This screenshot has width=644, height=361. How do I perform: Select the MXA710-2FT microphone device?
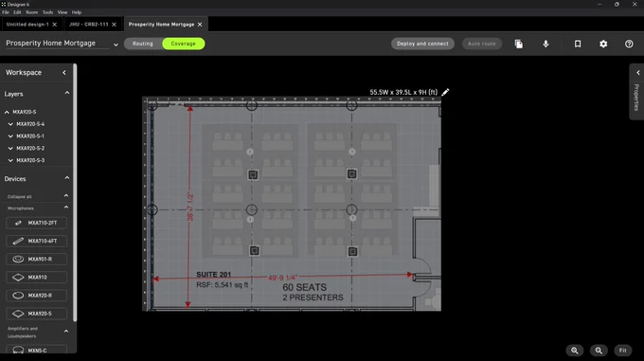click(x=37, y=223)
